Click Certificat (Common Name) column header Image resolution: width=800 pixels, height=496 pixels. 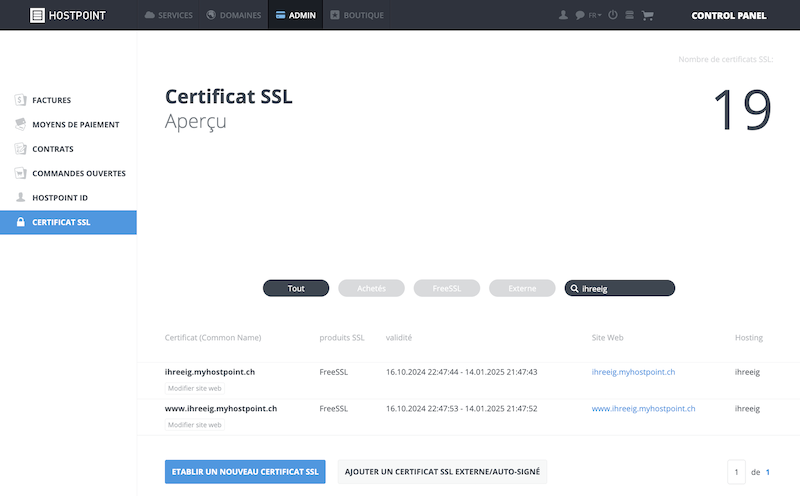[x=213, y=338]
